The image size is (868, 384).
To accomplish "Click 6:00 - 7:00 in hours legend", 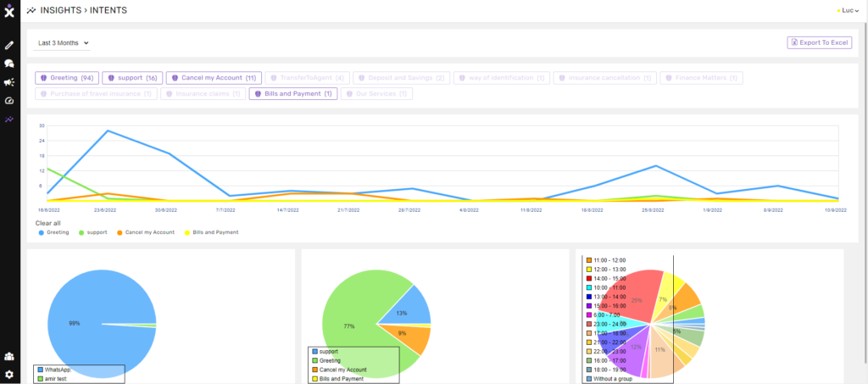I will pyautogui.click(x=604, y=314).
